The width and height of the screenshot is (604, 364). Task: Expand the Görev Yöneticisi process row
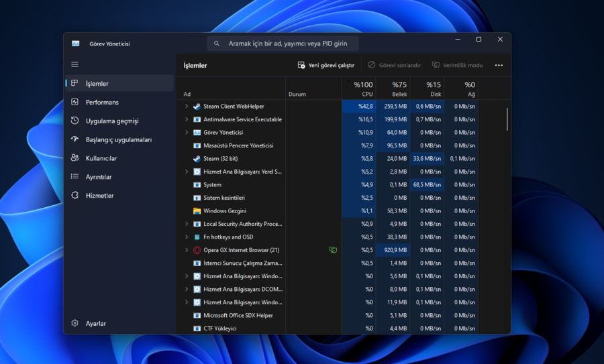(x=187, y=132)
